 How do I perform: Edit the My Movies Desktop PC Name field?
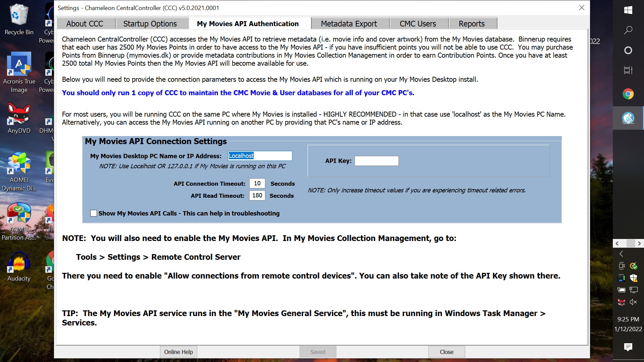point(259,155)
